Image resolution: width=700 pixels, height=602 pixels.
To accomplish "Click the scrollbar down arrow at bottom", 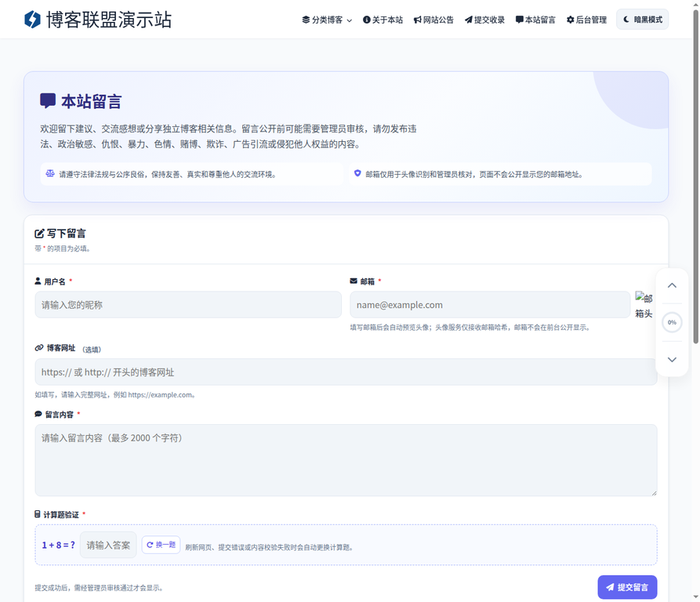I will click(x=695, y=597).
